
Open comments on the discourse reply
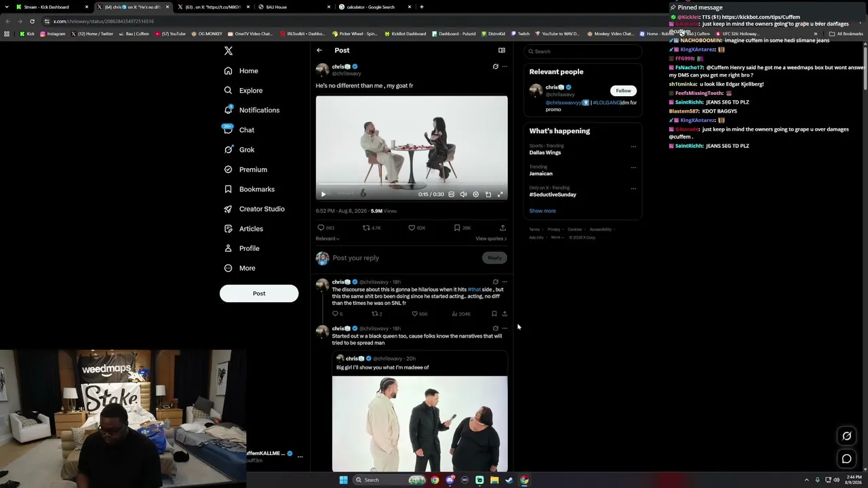(x=335, y=314)
